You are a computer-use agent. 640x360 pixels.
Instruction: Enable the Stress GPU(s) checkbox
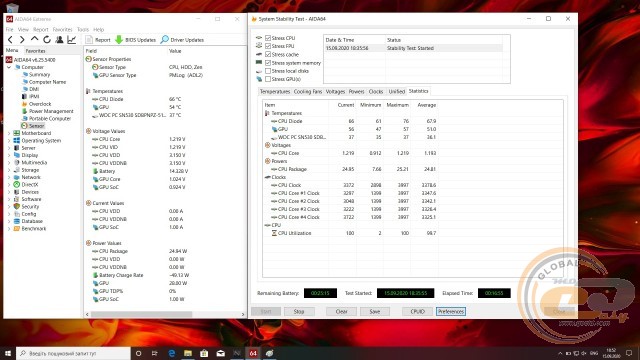click(268, 79)
